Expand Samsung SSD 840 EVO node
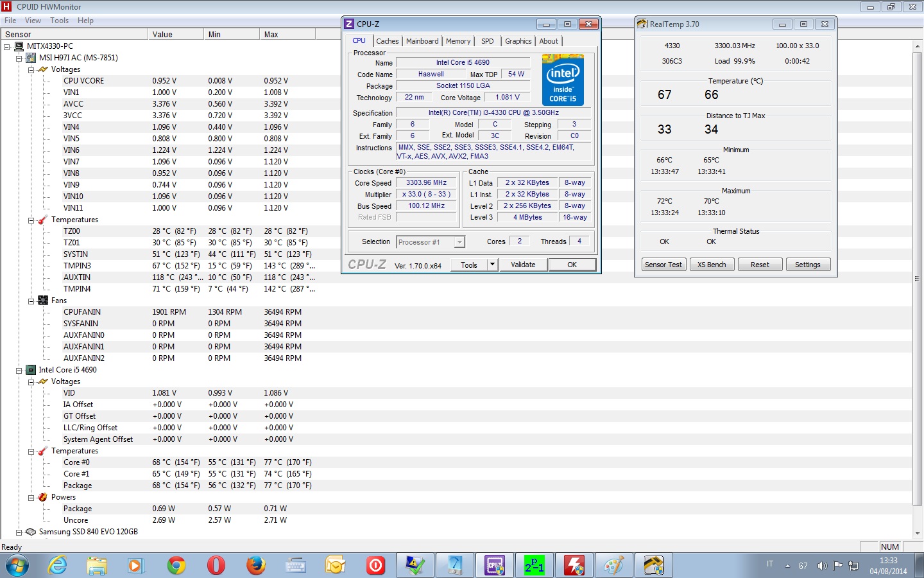The width and height of the screenshot is (924, 578). (x=19, y=532)
